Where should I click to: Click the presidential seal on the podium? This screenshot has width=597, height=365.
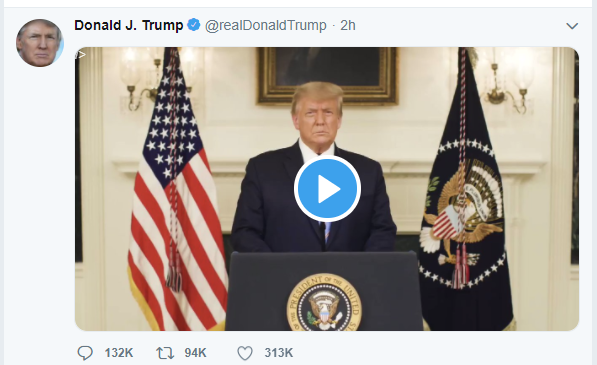coord(324,303)
